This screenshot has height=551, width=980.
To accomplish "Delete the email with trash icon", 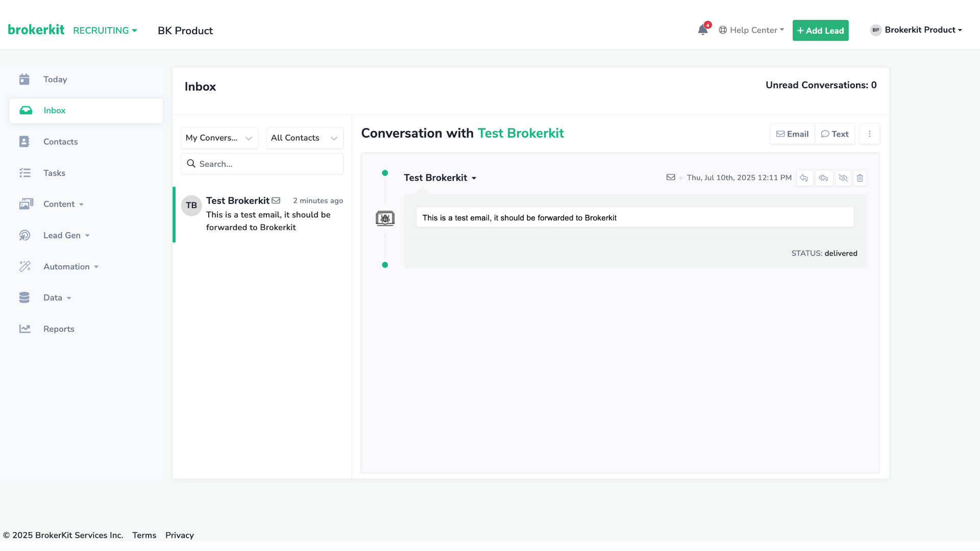I will click(x=860, y=178).
